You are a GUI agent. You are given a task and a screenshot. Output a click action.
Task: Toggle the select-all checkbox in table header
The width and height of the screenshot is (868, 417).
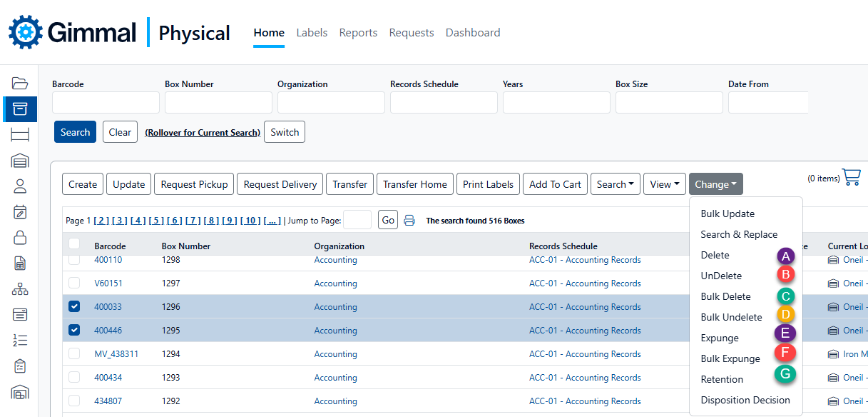click(74, 244)
